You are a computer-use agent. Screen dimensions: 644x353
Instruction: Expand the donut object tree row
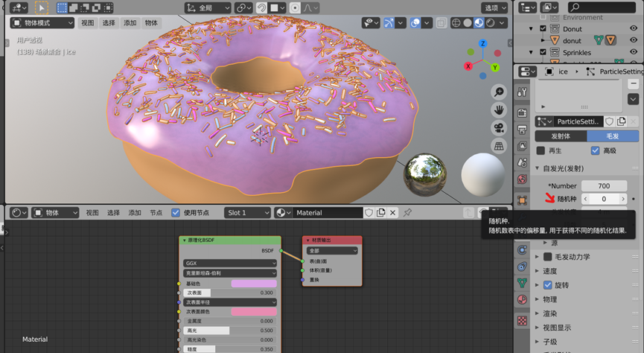pos(543,40)
